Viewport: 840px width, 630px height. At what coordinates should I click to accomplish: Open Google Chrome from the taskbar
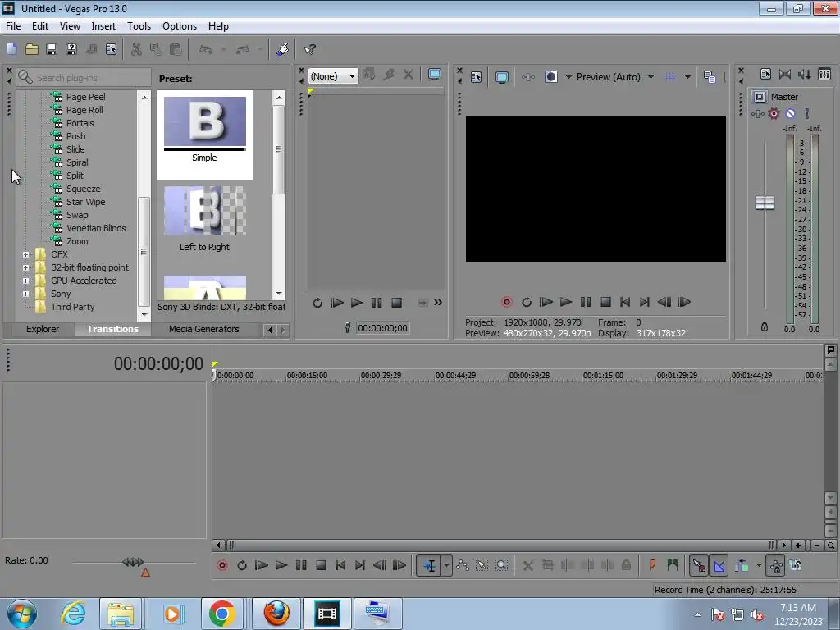tap(221, 614)
